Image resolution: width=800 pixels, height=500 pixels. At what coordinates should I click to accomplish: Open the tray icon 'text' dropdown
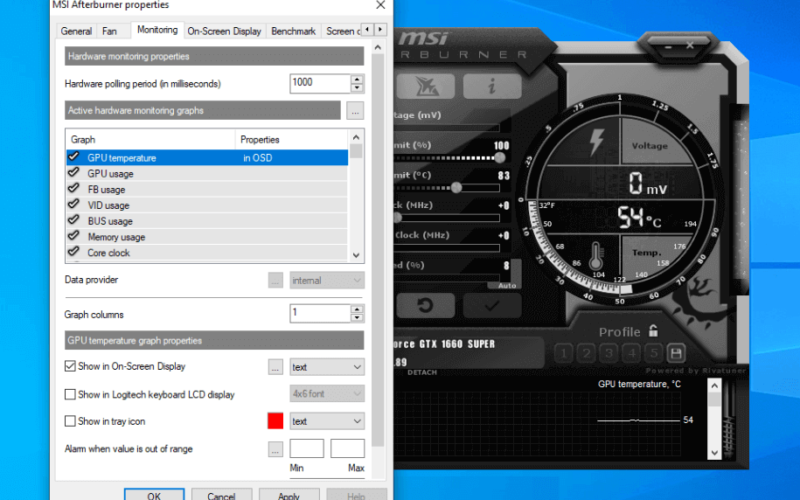(327, 421)
